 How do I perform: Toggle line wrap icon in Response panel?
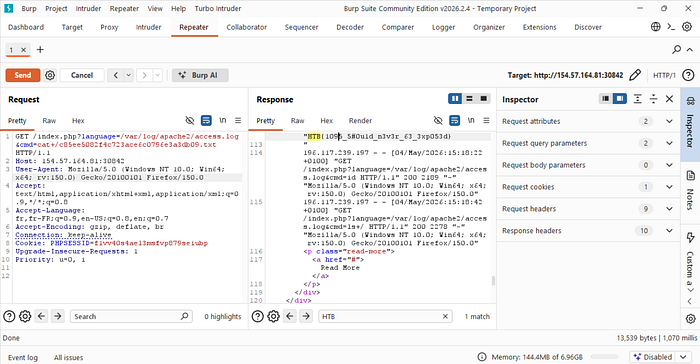click(x=454, y=120)
